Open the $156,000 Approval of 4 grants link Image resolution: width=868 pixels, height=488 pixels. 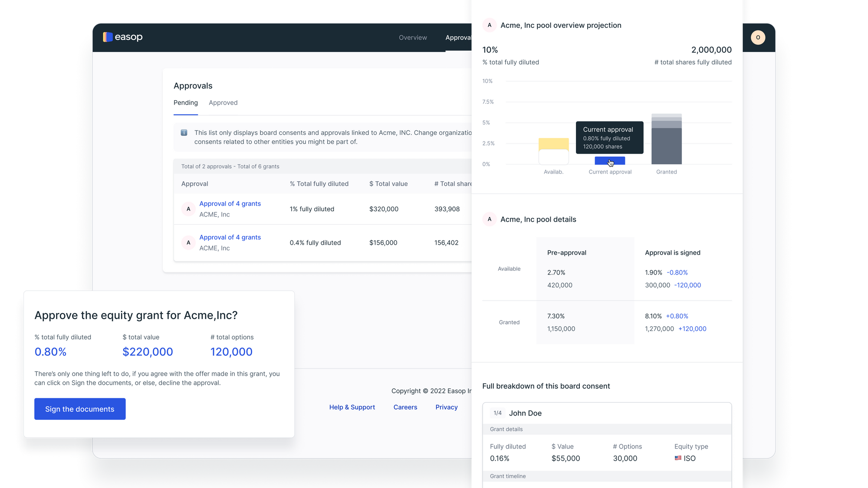coord(230,237)
